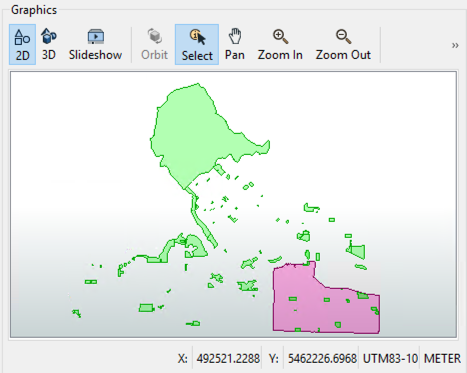Click the METER units label
The height and width of the screenshot is (373, 467).
(442, 359)
